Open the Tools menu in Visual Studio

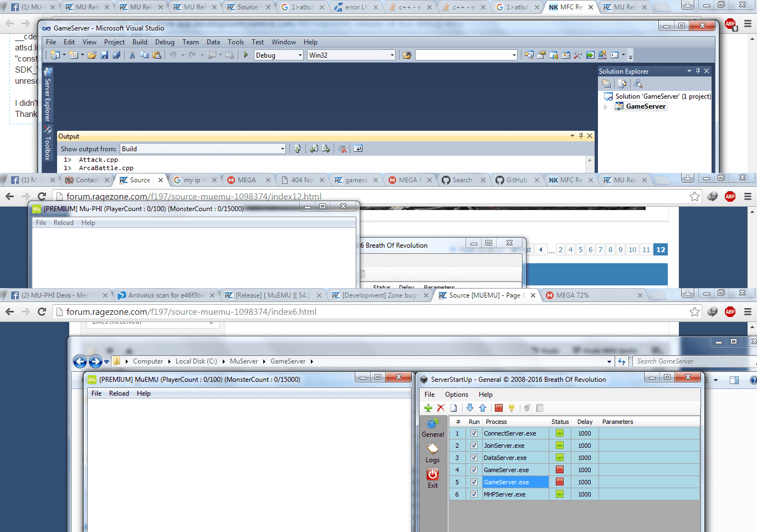tap(236, 42)
